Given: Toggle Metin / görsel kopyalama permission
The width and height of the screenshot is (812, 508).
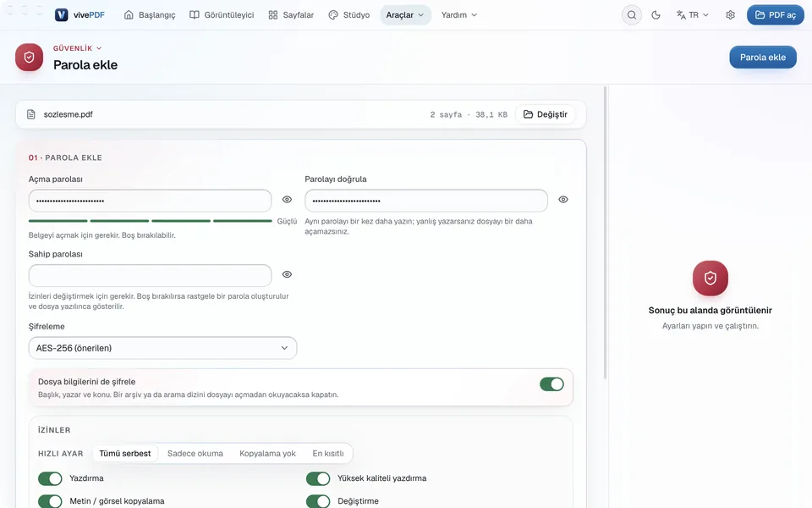Looking at the screenshot, I should [50, 501].
